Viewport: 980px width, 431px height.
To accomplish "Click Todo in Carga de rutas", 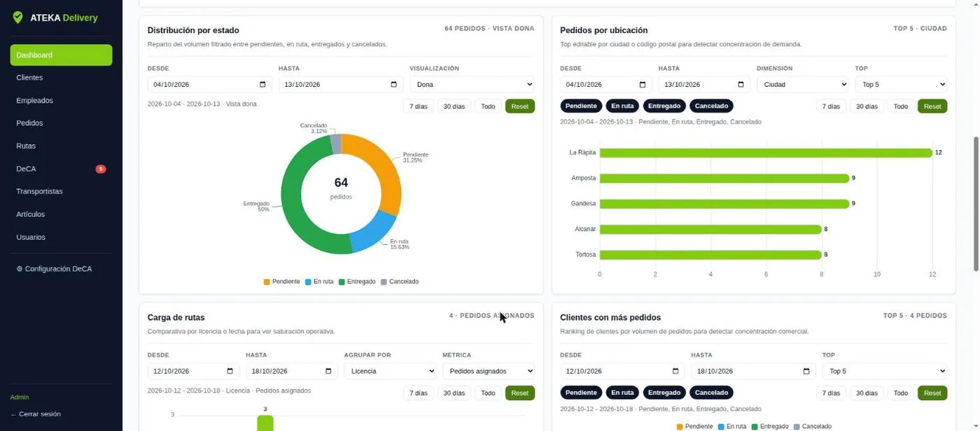I will [488, 393].
